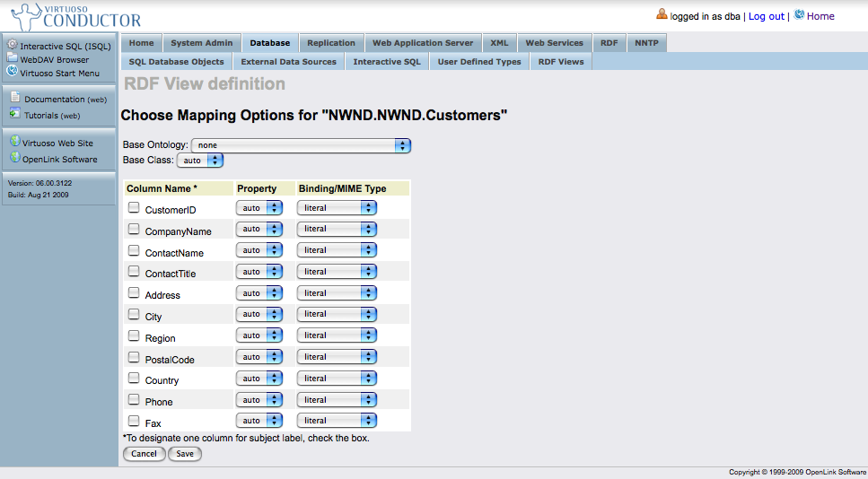The height and width of the screenshot is (479, 868).
Task: Check the CustomerID column checkbox
Action: coord(134,208)
